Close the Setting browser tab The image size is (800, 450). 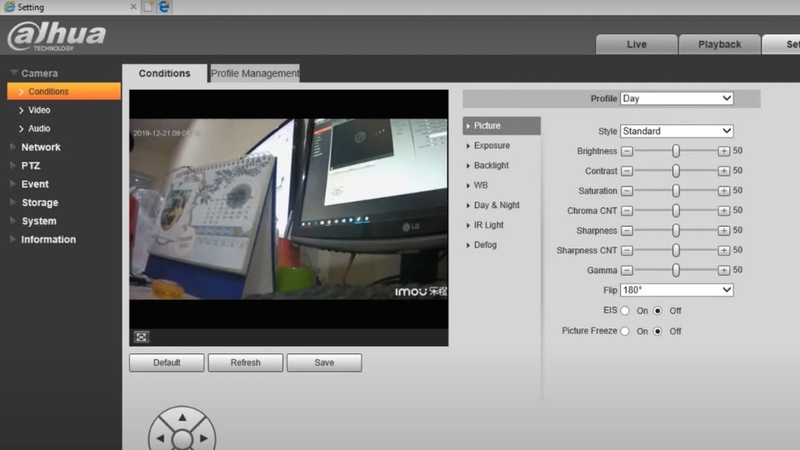[x=133, y=7]
